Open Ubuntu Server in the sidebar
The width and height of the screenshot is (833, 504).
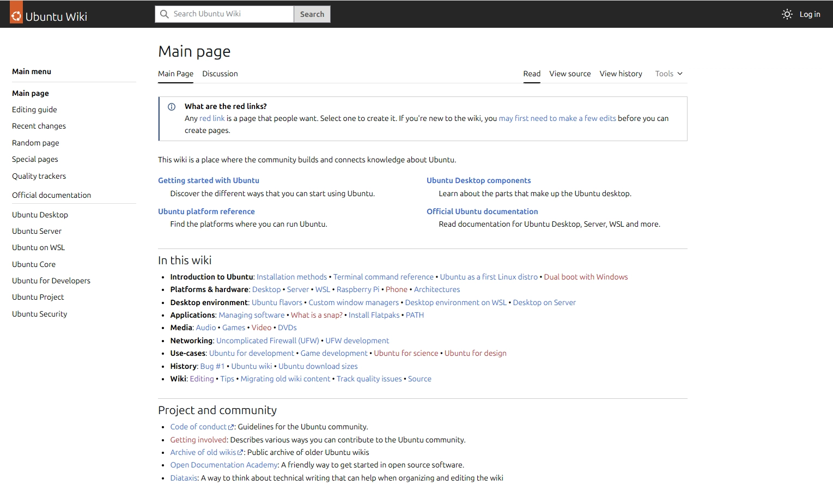(37, 231)
